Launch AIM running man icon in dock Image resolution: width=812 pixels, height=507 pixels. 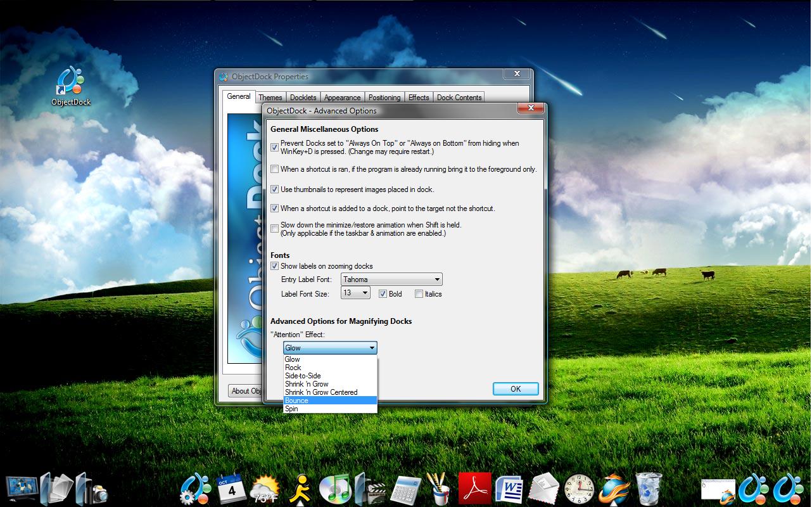click(301, 489)
